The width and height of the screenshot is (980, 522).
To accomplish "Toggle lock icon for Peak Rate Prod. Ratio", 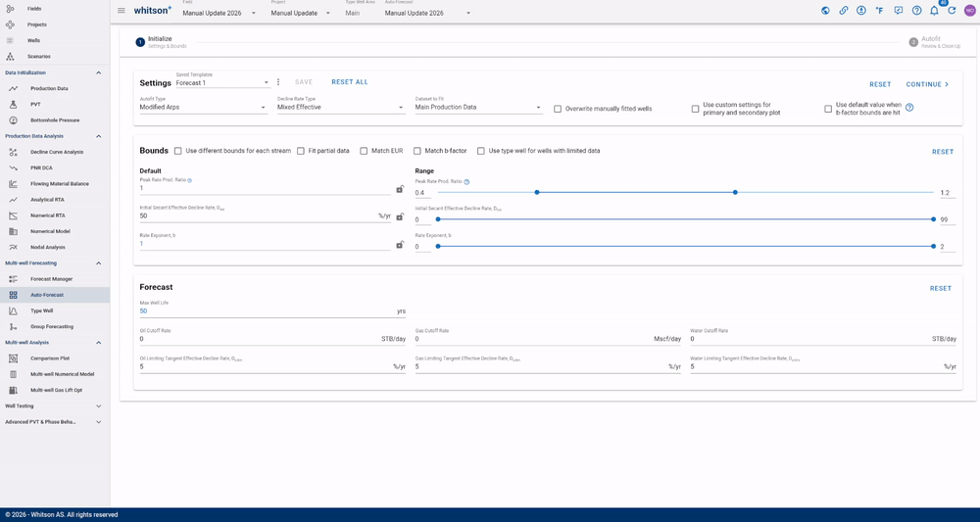I will [400, 189].
